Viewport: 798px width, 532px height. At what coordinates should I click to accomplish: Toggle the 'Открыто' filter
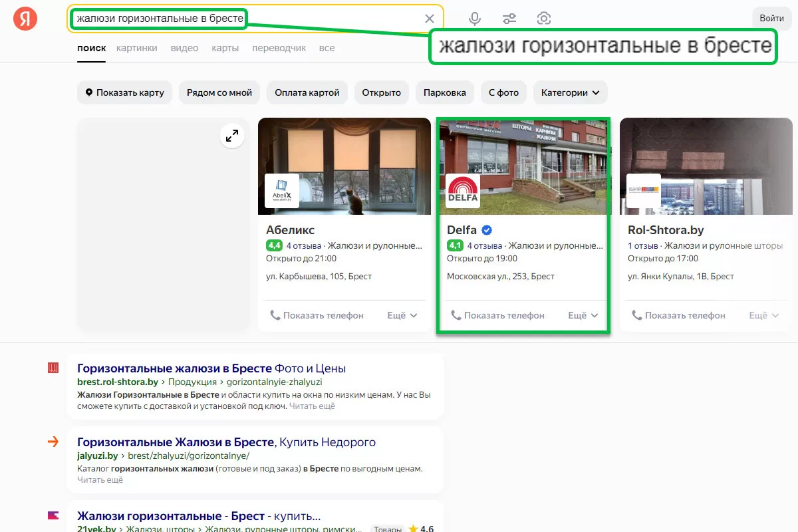tap(381, 92)
